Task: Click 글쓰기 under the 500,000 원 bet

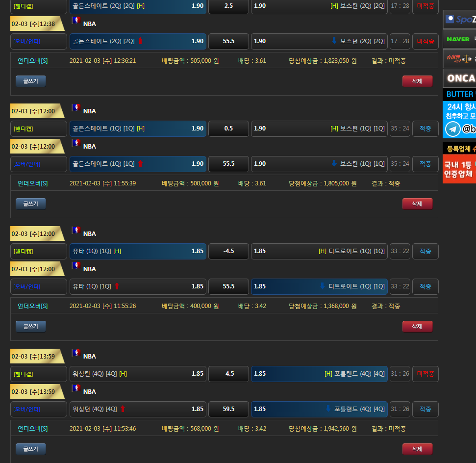Action: pyautogui.click(x=31, y=204)
